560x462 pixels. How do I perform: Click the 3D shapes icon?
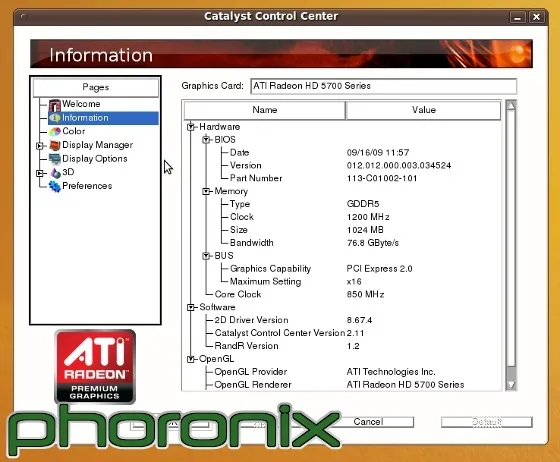(x=55, y=172)
